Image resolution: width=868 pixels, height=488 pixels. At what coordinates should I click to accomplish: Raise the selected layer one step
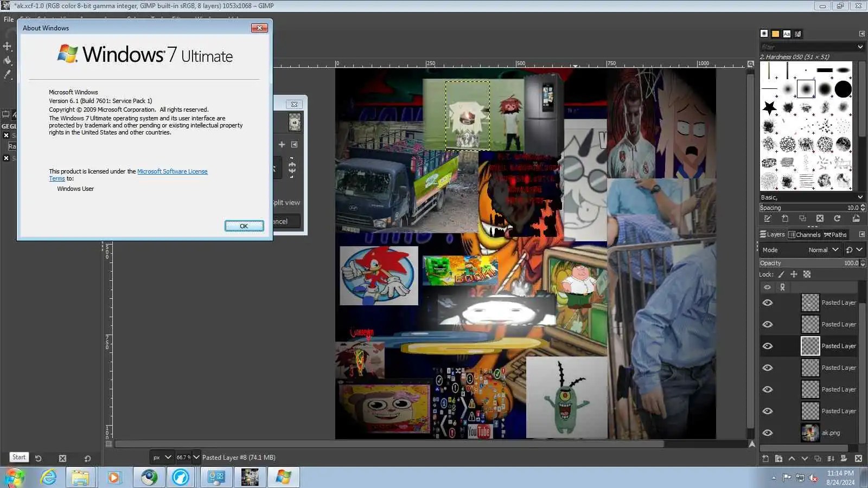[792, 459]
